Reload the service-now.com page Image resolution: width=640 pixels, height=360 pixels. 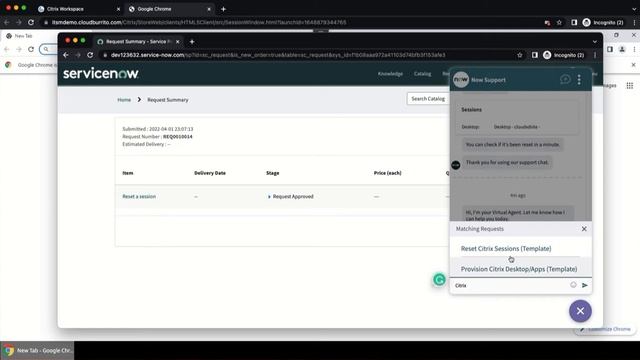coord(90,55)
